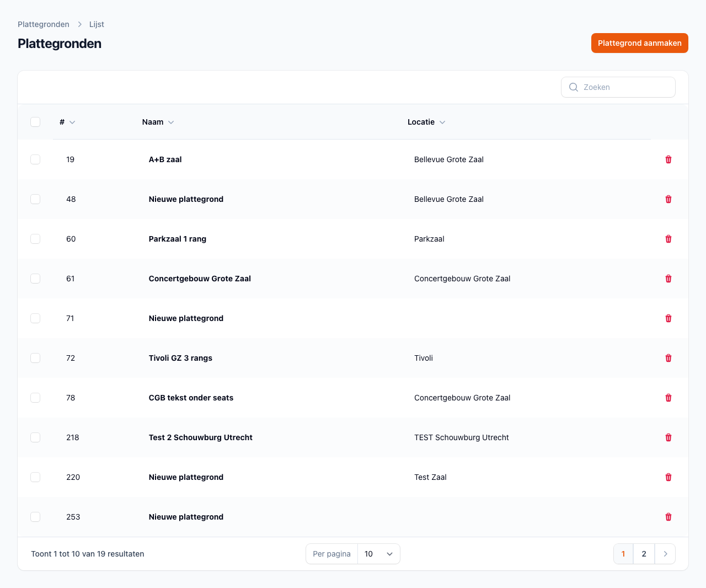Open the Per pagina dropdown
Screen dimensions: 706x588
[378, 554]
